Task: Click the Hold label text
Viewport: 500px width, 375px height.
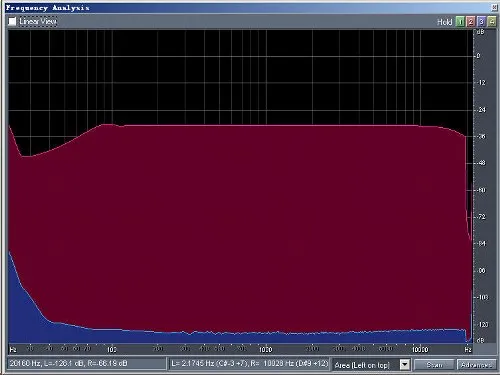Action: [x=445, y=22]
